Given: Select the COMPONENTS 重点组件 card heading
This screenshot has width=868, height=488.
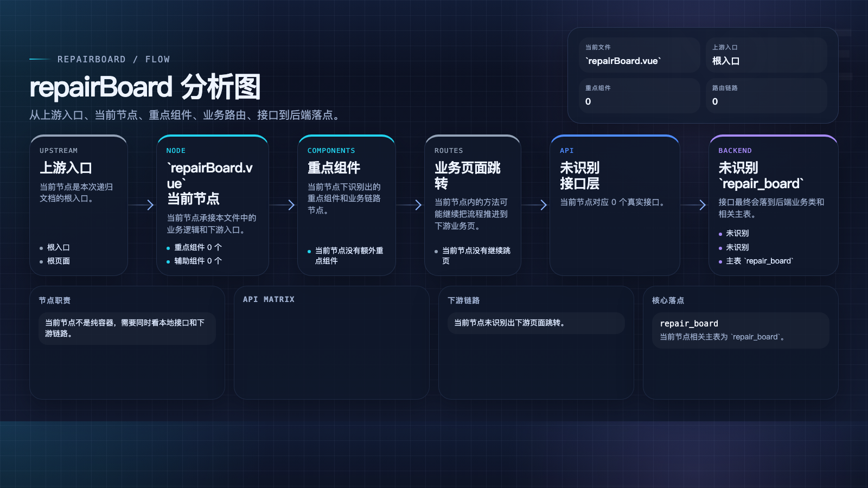Looking at the screenshot, I should coord(334,168).
